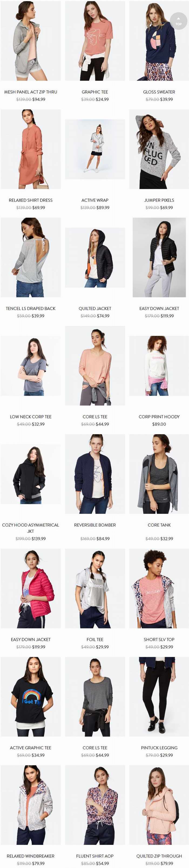Open the ACTIVE GRAPHIC TEE rainbow shirt image
The height and width of the screenshot is (868, 189).
tap(31, 696)
